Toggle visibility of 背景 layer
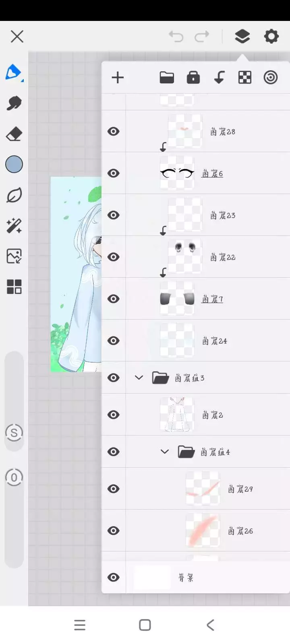The height and width of the screenshot is (644, 290). tap(114, 578)
